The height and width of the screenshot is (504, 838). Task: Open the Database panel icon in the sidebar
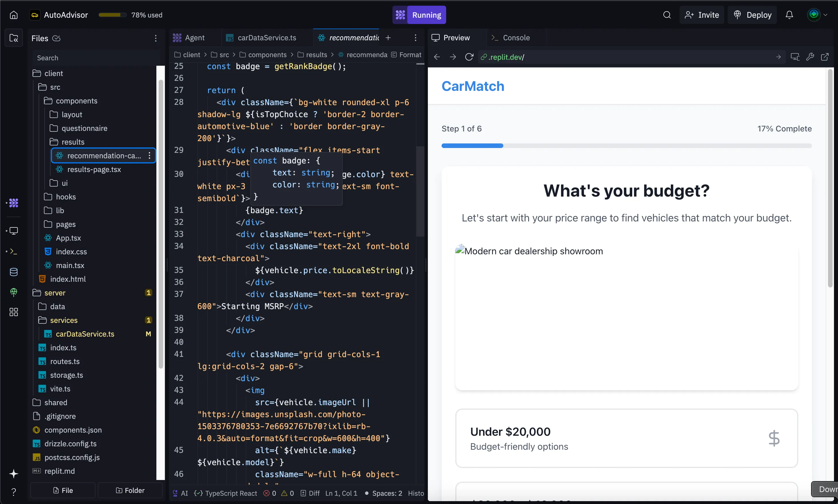[14, 272]
